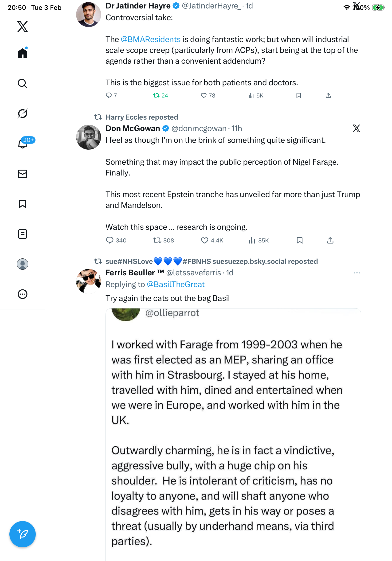Open Notifications bell with 20+ badge
392x561 pixels.
(23, 143)
